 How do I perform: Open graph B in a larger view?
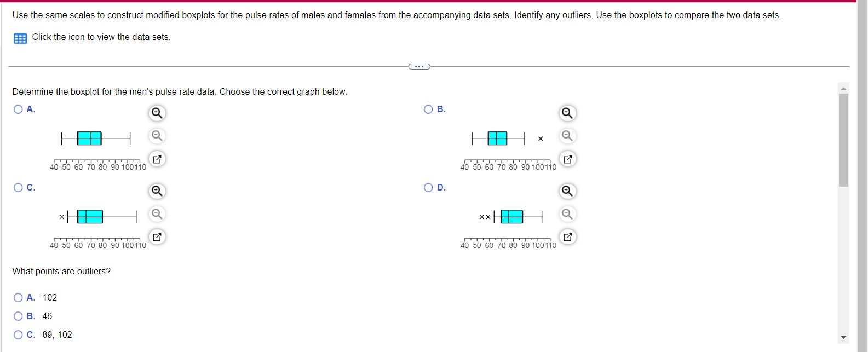click(568, 159)
